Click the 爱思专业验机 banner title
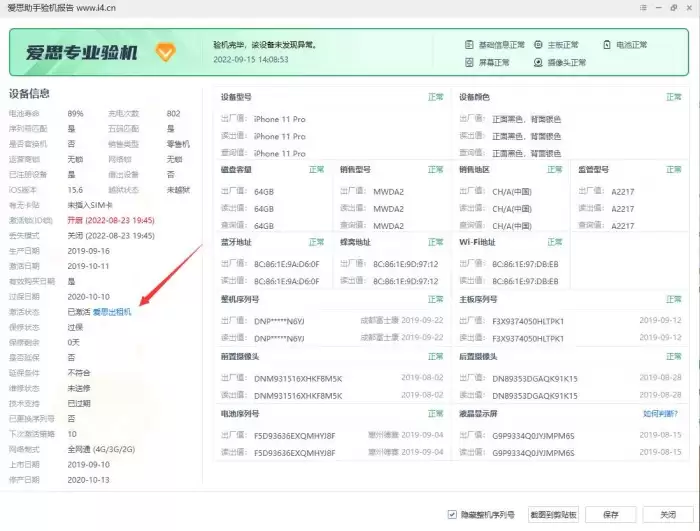This screenshot has width=700, height=531. pos(82,53)
